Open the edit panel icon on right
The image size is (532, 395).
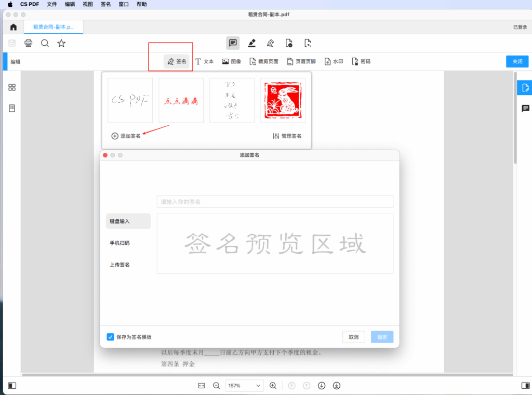tap(525, 88)
